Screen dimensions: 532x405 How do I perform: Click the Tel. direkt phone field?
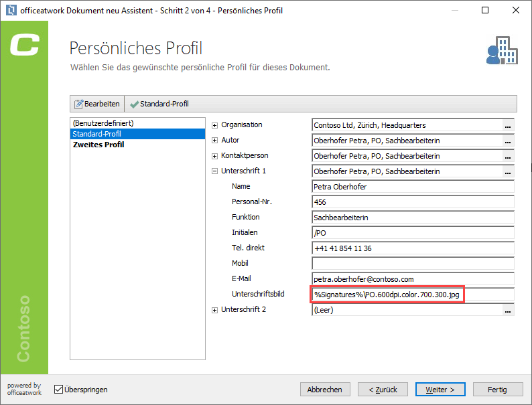pos(413,248)
